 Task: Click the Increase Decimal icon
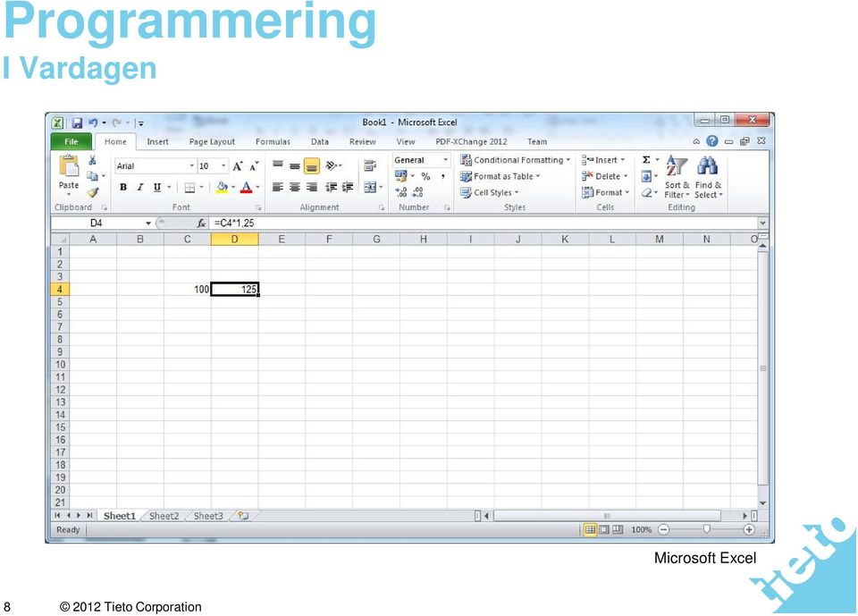401,192
